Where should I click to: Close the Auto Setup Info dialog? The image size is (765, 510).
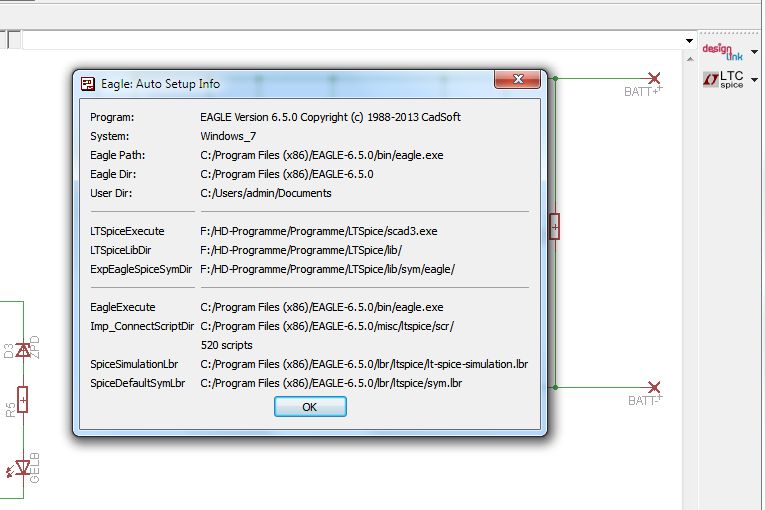[518, 79]
